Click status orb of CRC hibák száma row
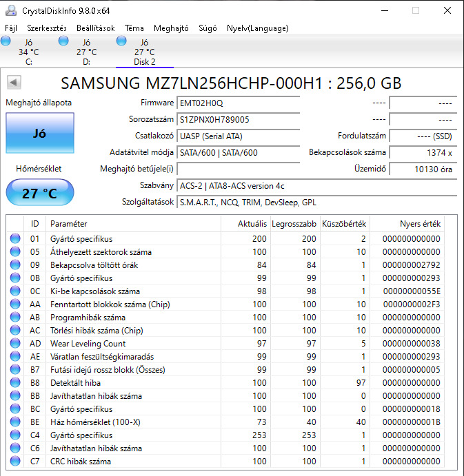This screenshot has width=464, height=476. [15, 461]
